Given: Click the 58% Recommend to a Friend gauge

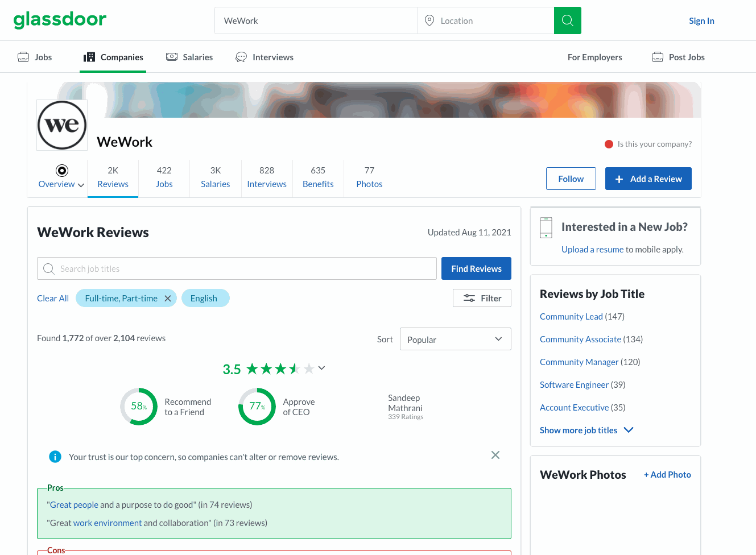Looking at the screenshot, I should coord(139,407).
